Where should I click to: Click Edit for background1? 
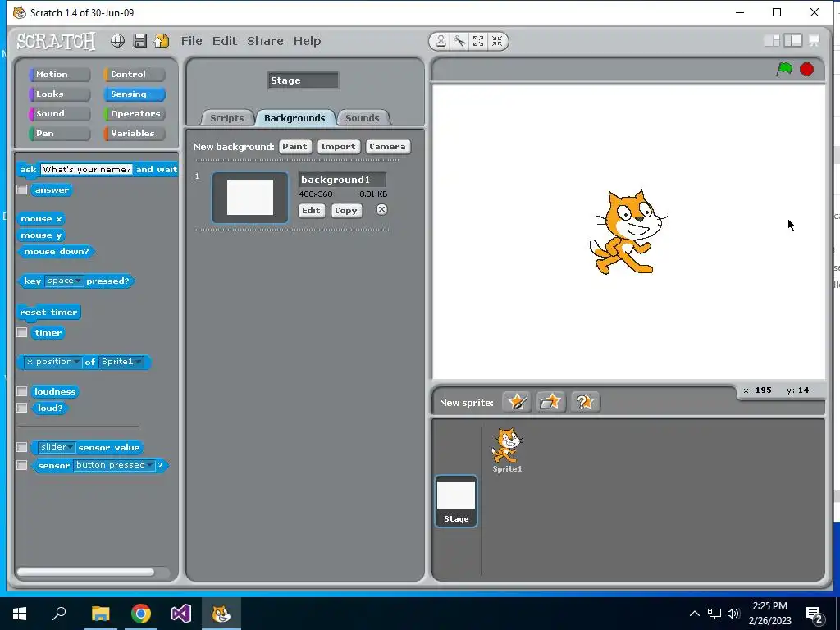(311, 211)
